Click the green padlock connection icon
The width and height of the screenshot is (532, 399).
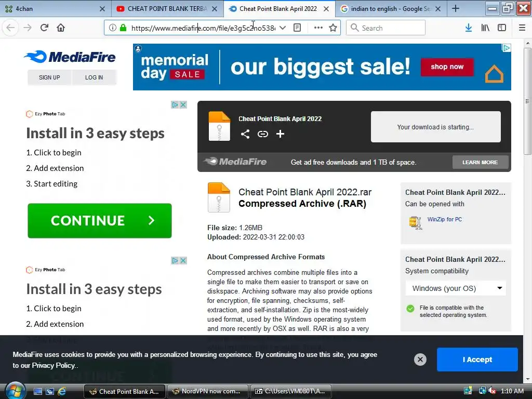(123, 28)
